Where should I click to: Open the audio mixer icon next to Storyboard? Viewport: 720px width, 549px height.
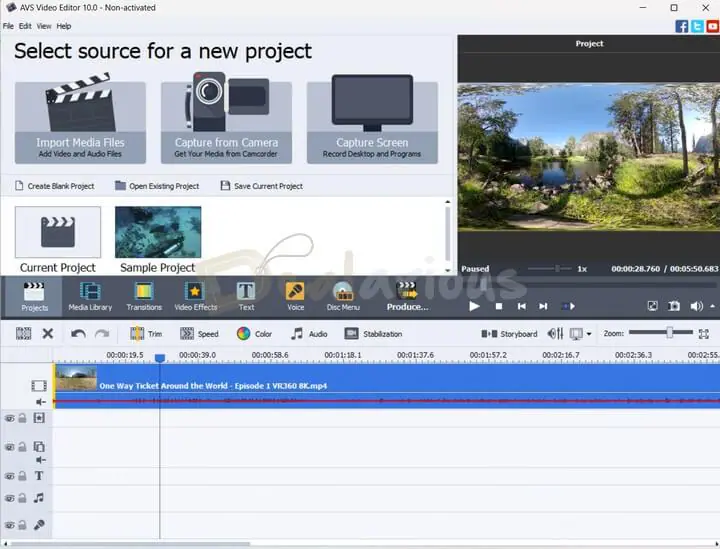coord(555,334)
